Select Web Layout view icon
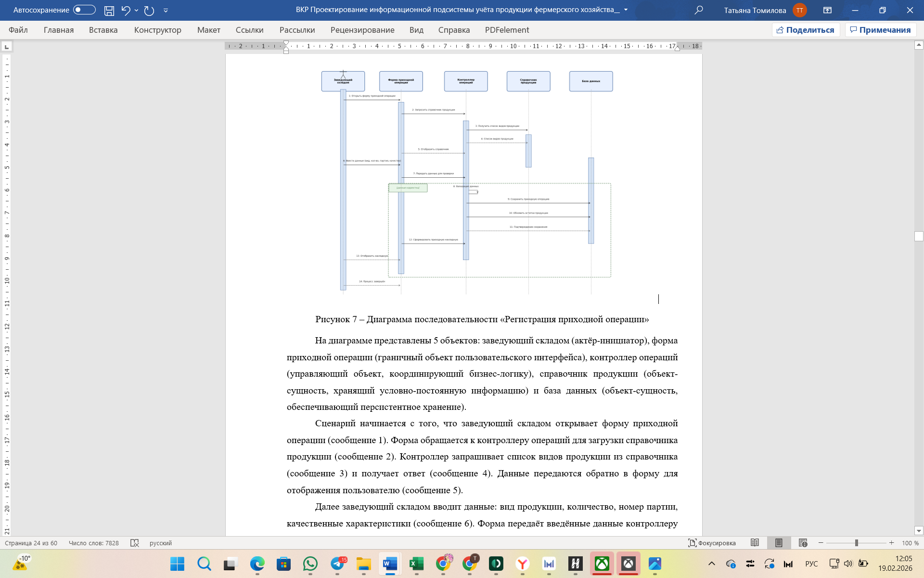This screenshot has width=924, height=578. click(803, 543)
